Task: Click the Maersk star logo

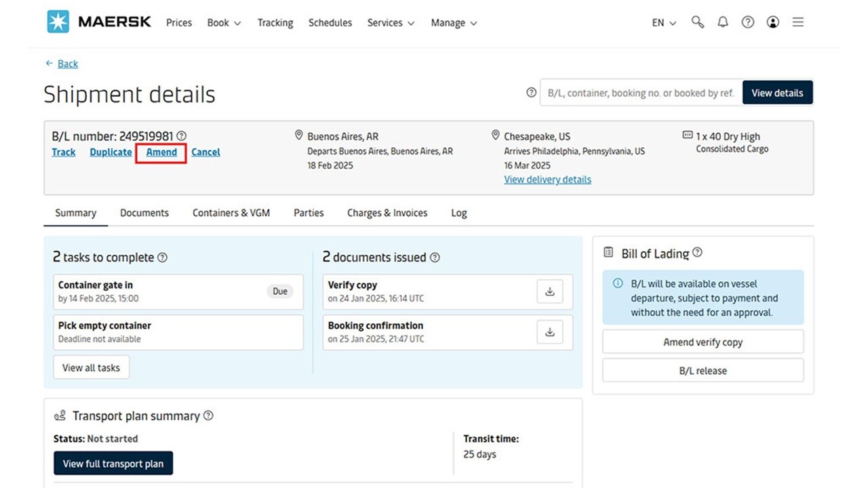Action: (58, 21)
